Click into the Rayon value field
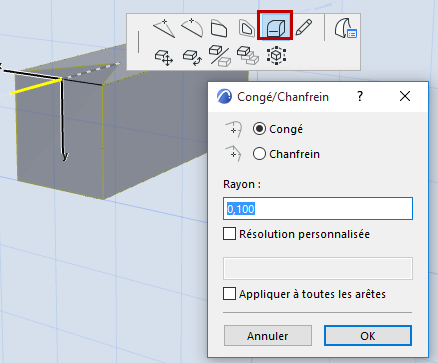 [x=318, y=209]
